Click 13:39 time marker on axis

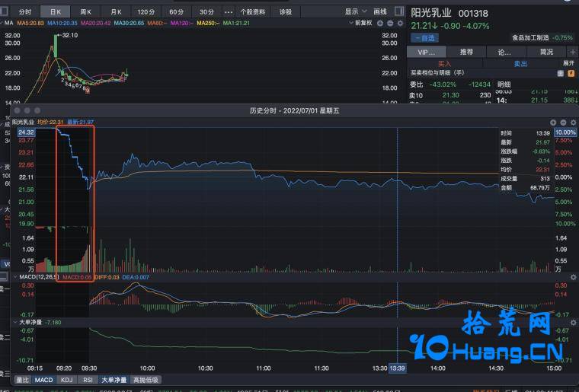pos(398,368)
